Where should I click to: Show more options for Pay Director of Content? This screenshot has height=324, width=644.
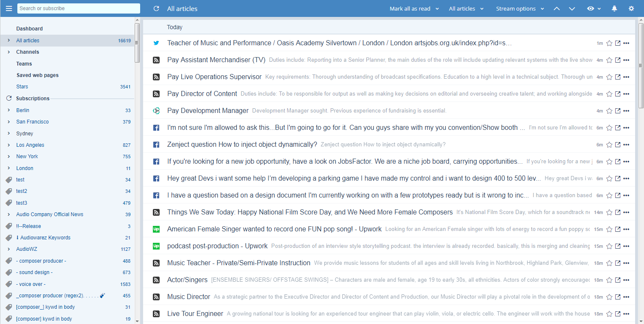click(x=627, y=94)
